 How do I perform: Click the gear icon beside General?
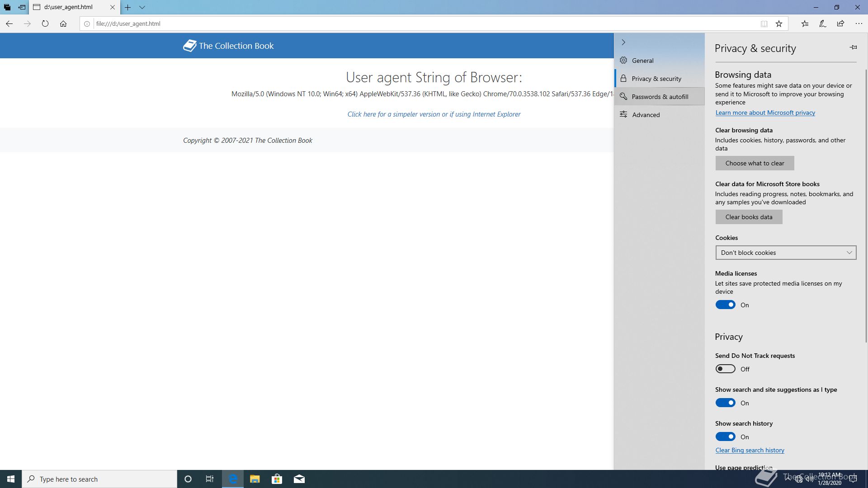623,60
